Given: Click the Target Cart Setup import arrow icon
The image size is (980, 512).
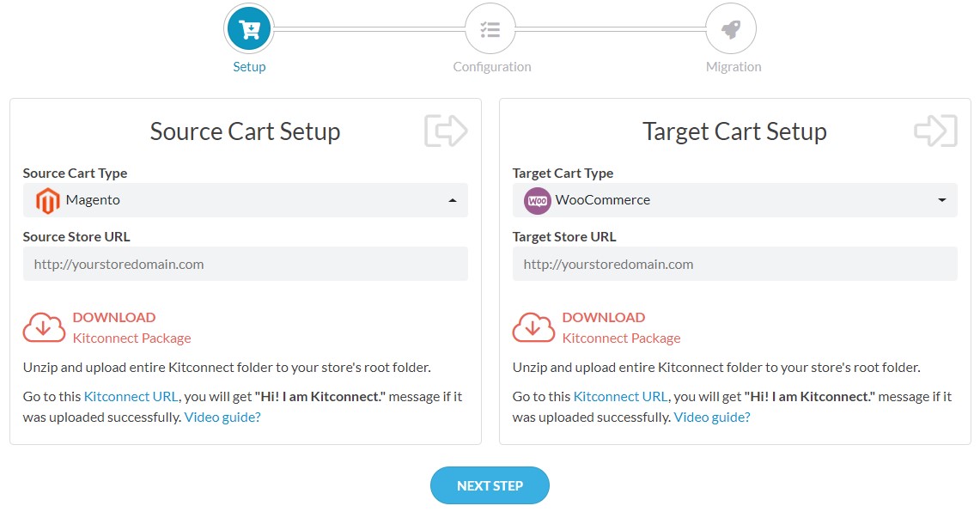Looking at the screenshot, I should tap(935, 131).
